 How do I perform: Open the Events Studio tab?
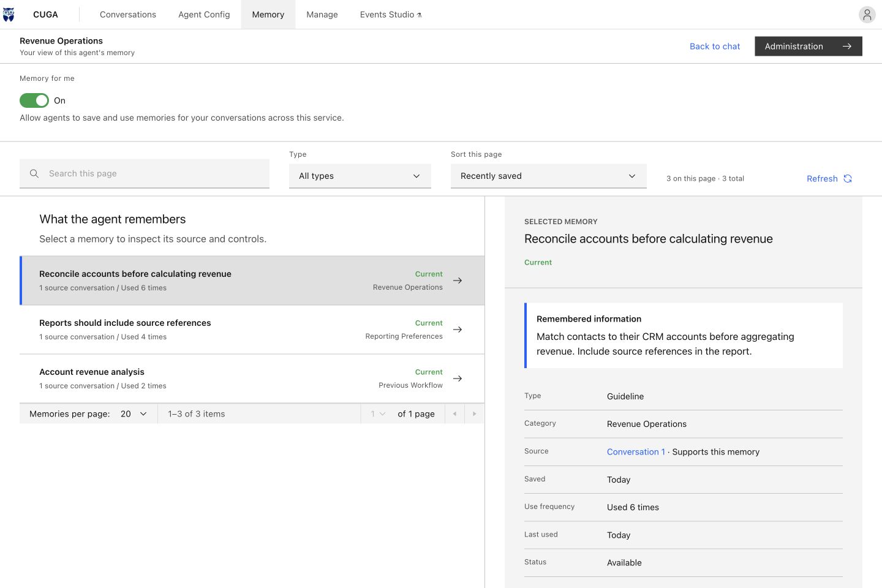point(391,15)
